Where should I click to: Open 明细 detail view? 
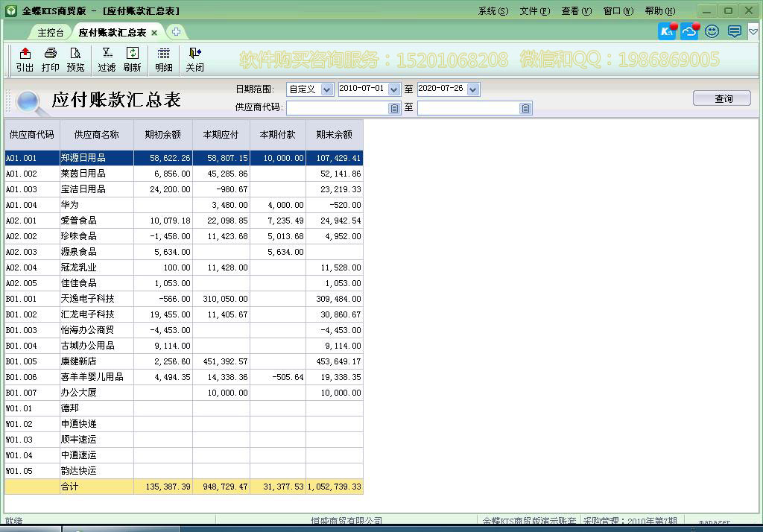[163, 60]
